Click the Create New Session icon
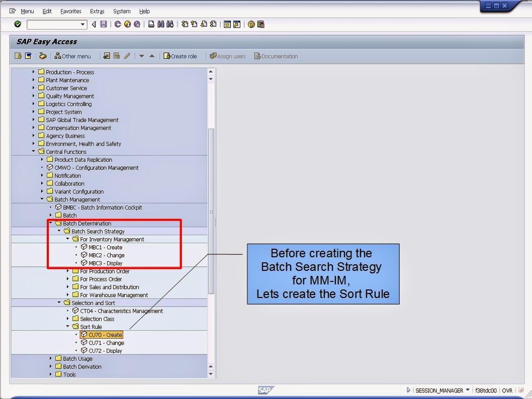This screenshot has width=532, height=399. click(x=227, y=24)
